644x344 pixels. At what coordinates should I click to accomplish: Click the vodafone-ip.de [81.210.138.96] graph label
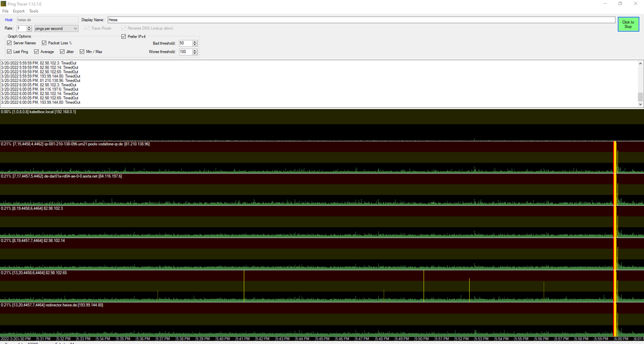75,145
